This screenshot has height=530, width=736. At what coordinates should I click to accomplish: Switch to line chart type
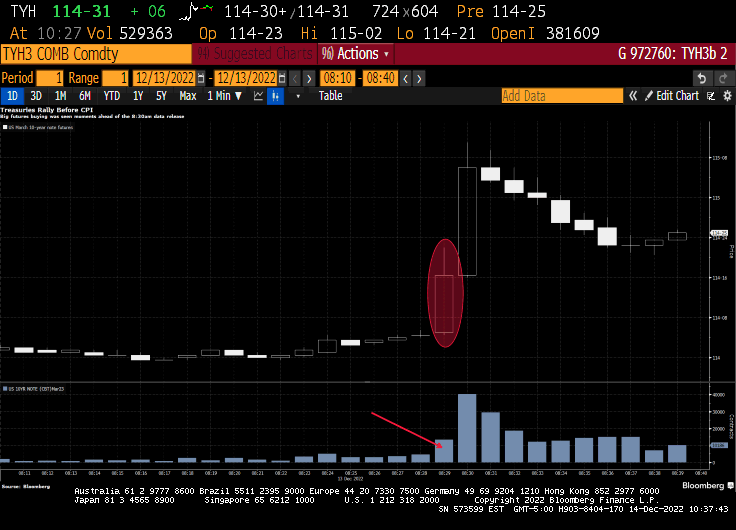(x=258, y=96)
